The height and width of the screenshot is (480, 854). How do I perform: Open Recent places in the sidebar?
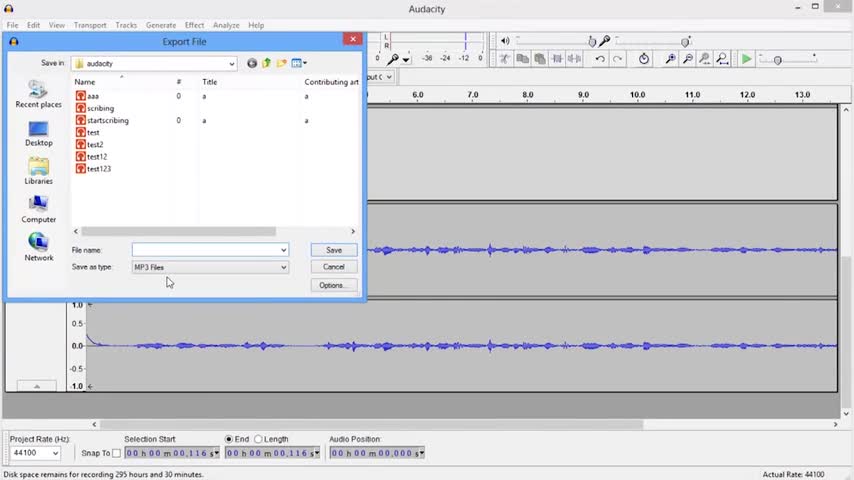tap(38, 94)
